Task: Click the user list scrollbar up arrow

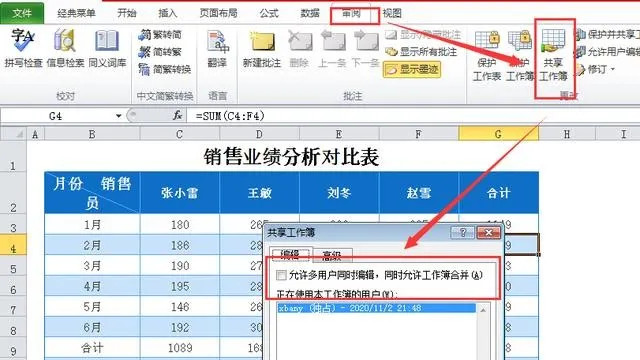Action: pyautogui.click(x=483, y=309)
